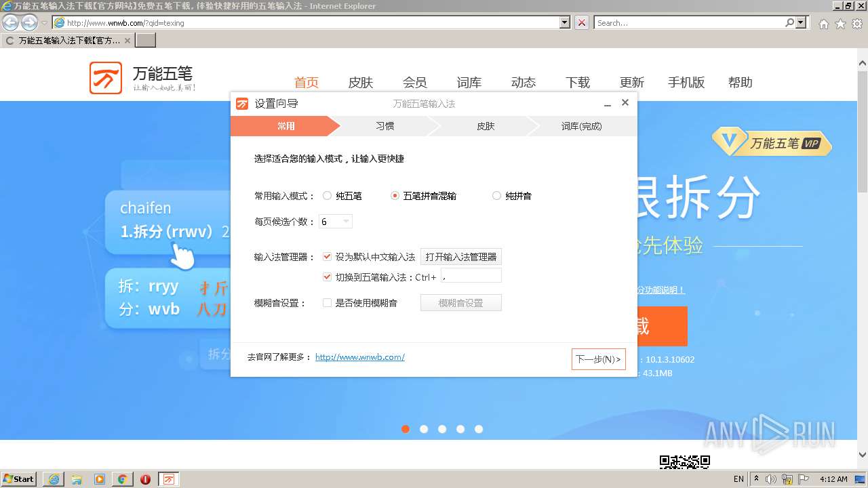Viewport: 868px width, 488px height.
Task: Open 首页 in site navigation
Action: point(307,83)
